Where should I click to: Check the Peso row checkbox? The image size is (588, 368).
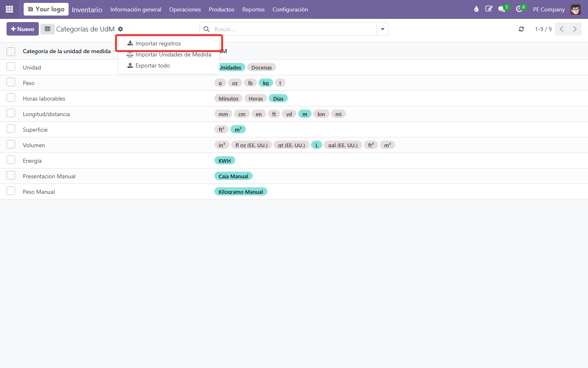pos(11,82)
